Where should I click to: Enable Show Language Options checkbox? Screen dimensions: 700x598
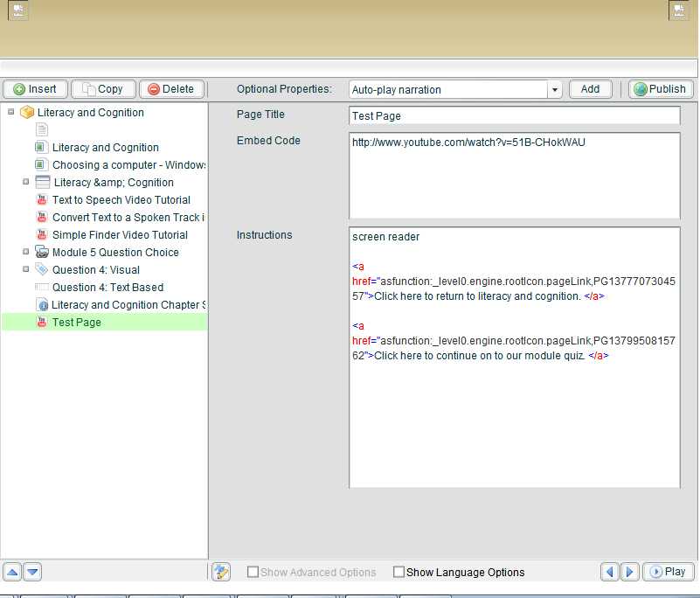click(x=399, y=572)
